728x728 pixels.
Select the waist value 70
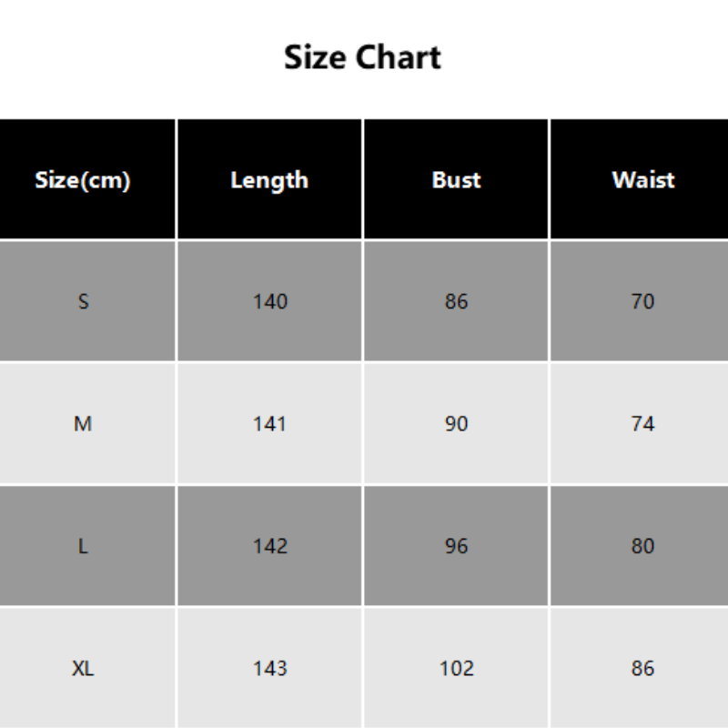(642, 301)
